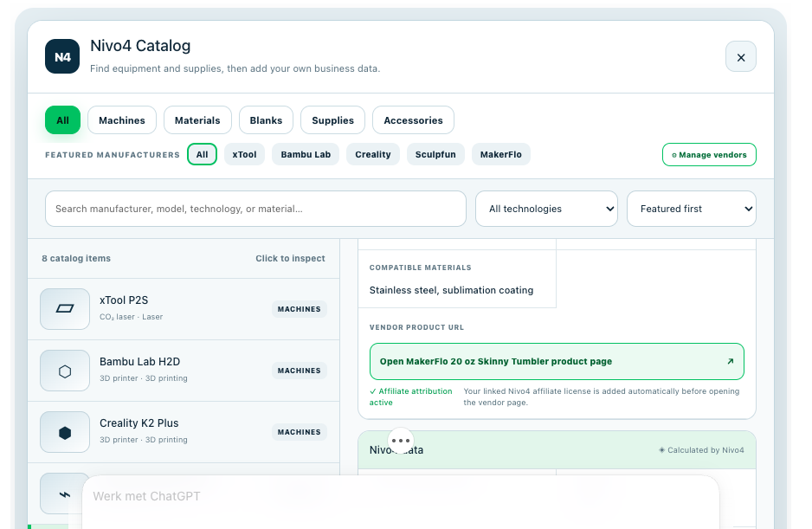Click the Werk met ChatGPT input box
The height and width of the screenshot is (529, 812).
click(401, 501)
